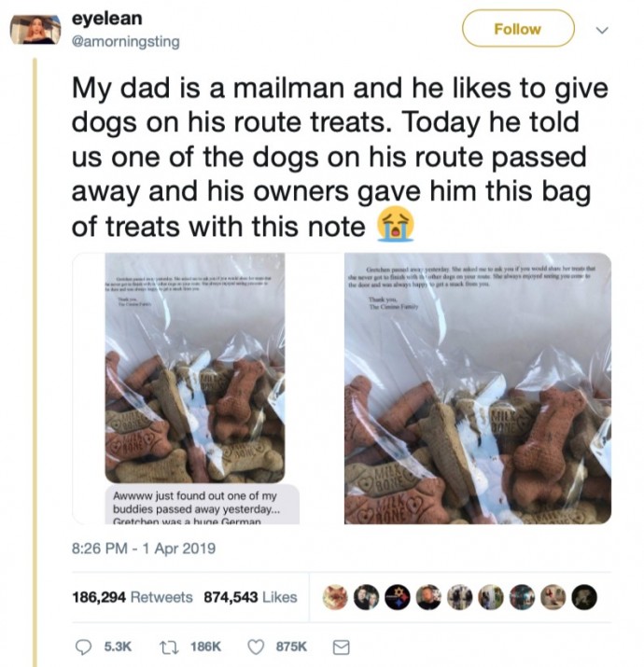Open the last liker's dark avatar
644x667 pixels.
[584, 597]
